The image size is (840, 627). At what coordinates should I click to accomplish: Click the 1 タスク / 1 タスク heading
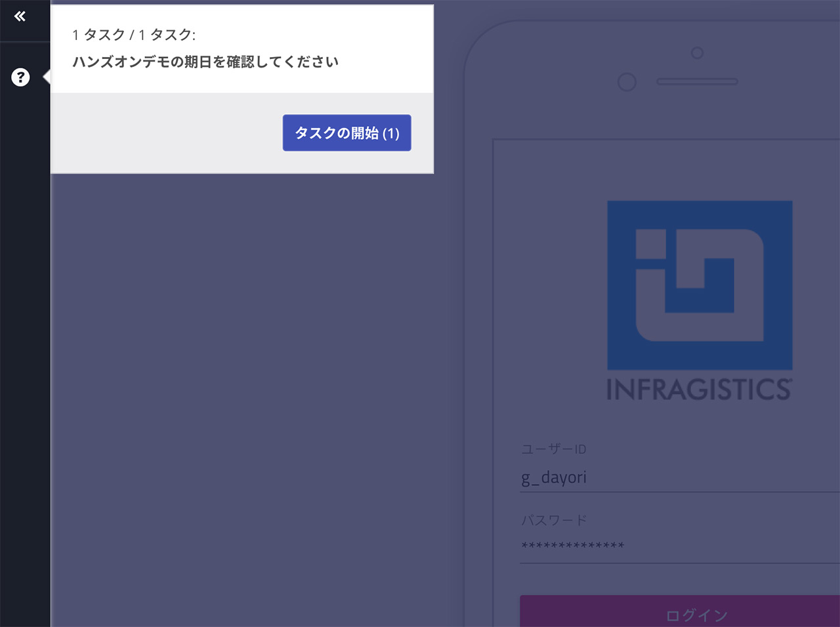[134, 35]
